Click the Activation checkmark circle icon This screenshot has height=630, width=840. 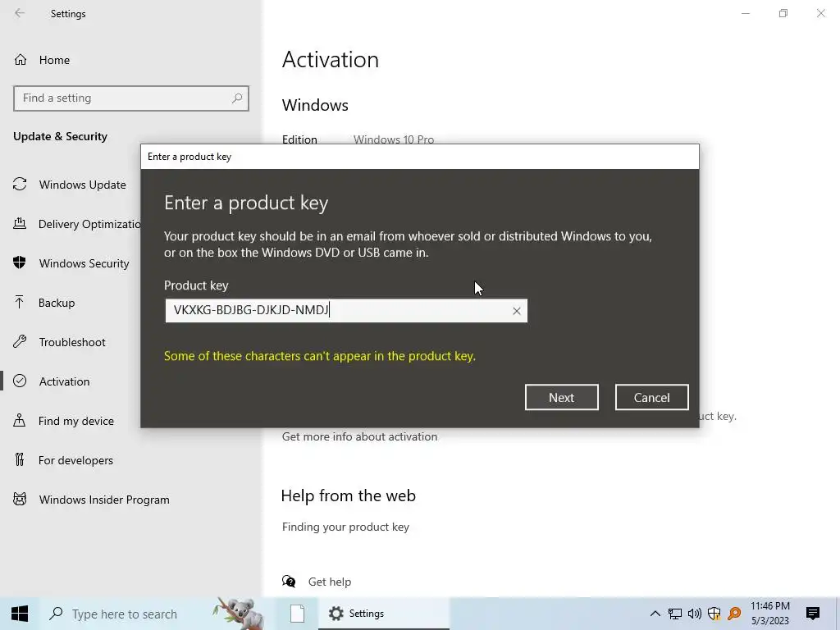pos(20,381)
